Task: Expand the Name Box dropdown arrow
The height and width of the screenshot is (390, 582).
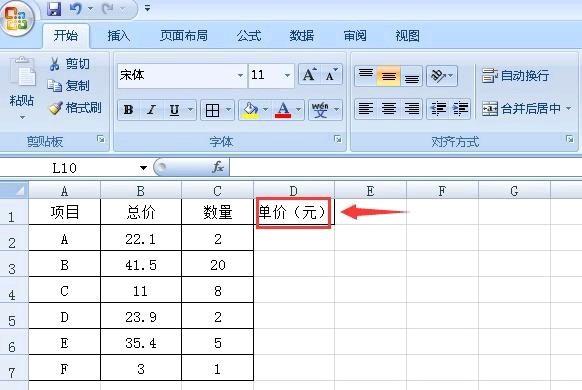Action: point(143,168)
